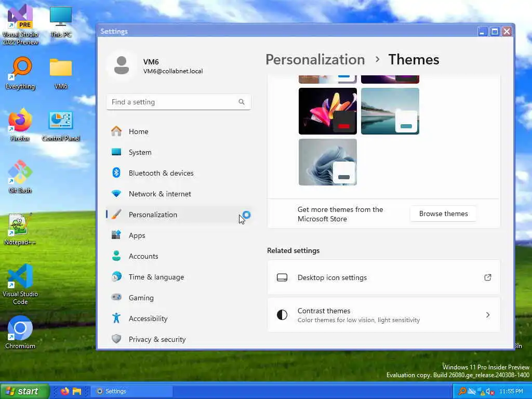Viewport: 532px width, 399px height.
Task: Click the Accessibility figure icon
Action: (116, 318)
